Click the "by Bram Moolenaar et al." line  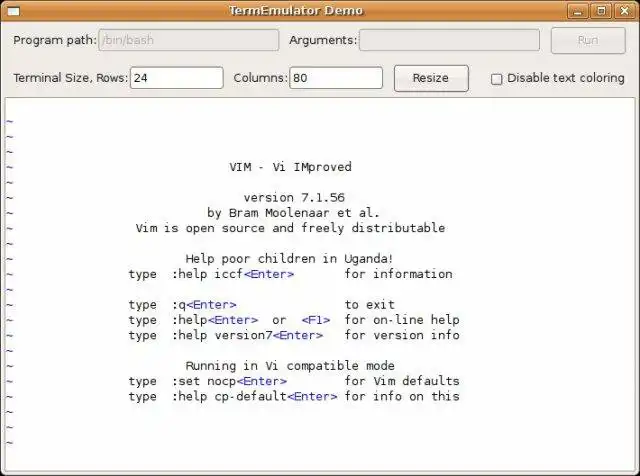point(293,213)
